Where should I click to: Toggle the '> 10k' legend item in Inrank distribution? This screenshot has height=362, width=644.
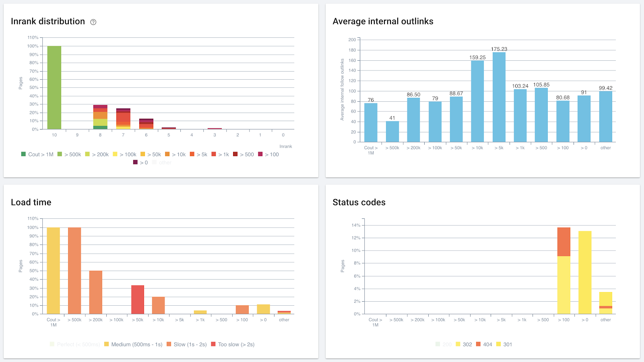175,154
